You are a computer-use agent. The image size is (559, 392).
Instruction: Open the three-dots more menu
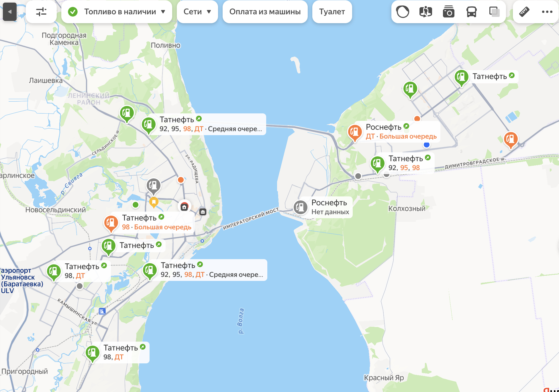547,12
